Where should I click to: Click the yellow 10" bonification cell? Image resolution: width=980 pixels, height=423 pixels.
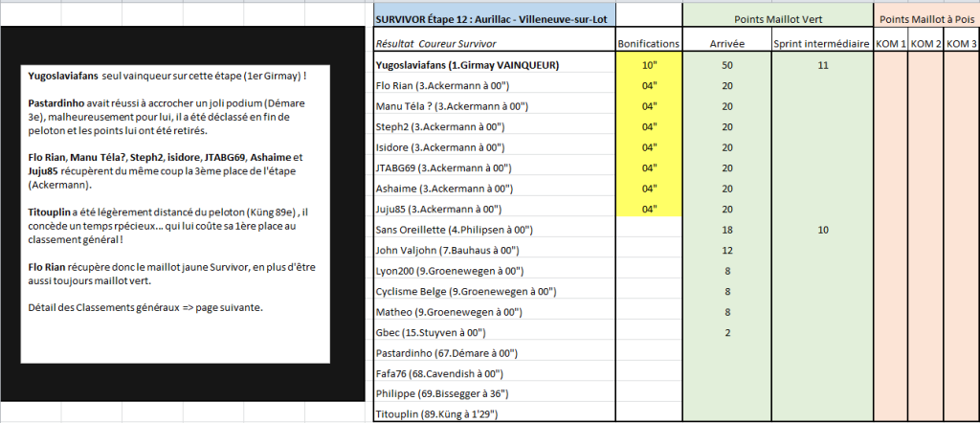coord(649,65)
